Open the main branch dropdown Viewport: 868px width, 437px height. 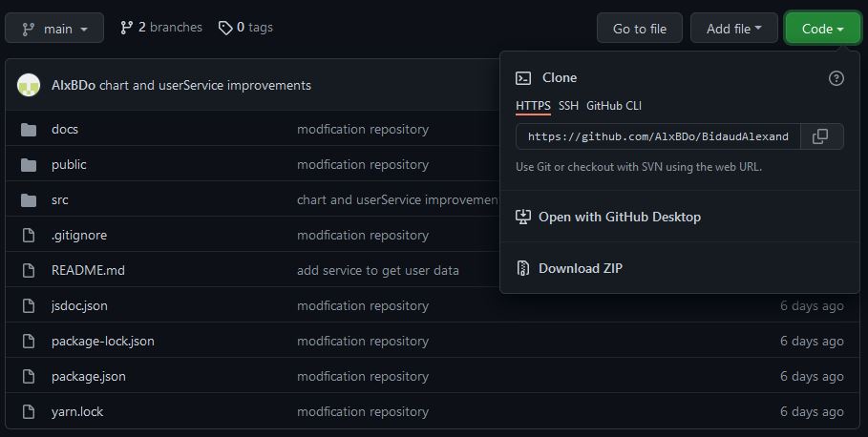click(54, 29)
